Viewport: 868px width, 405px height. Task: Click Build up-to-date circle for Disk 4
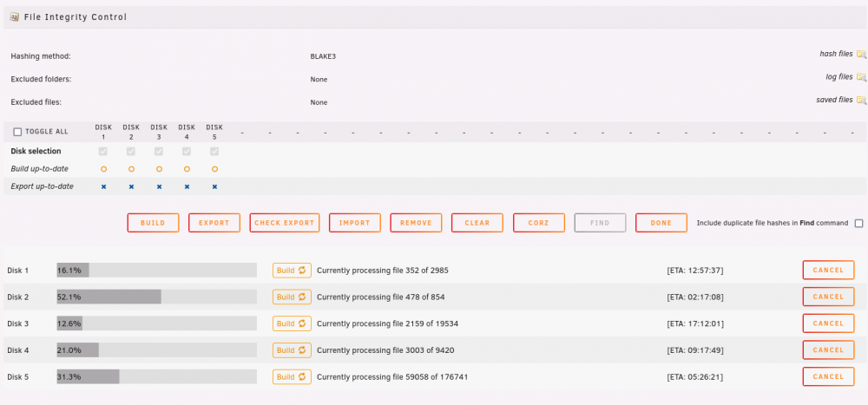coord(187,169)
